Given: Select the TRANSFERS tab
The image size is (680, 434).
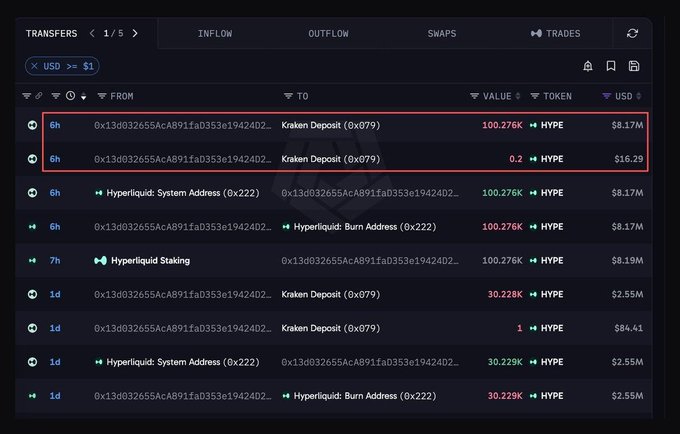Looking at the screenshot, I should tap(51, 33).
